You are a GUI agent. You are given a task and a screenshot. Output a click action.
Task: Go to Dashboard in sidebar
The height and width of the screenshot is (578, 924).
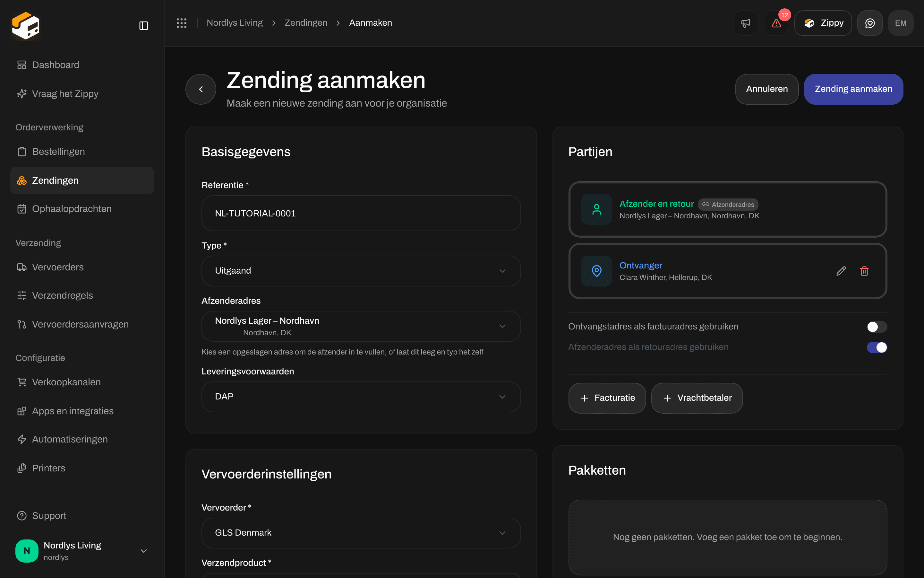82,65
